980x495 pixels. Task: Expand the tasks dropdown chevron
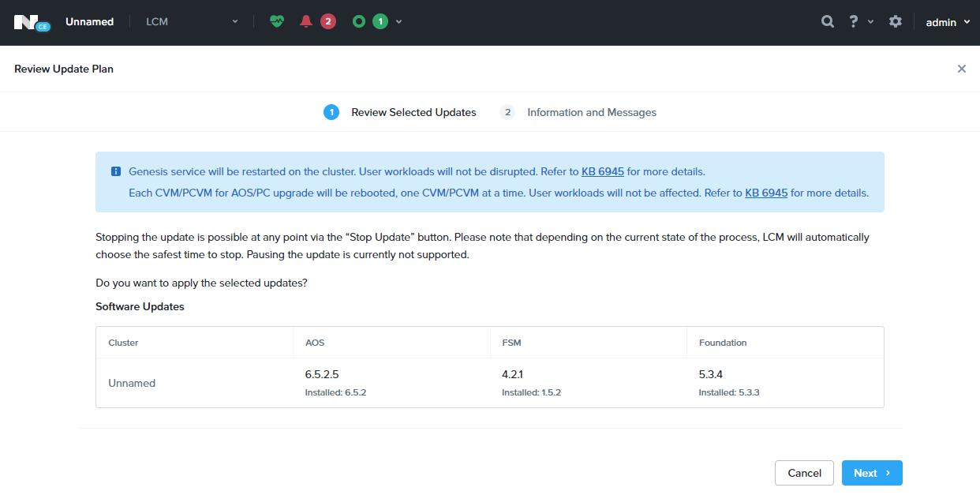[399, 21]
